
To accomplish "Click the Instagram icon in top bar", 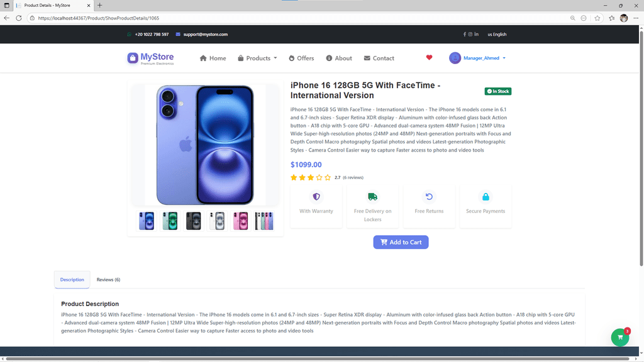I will point(470,35).
